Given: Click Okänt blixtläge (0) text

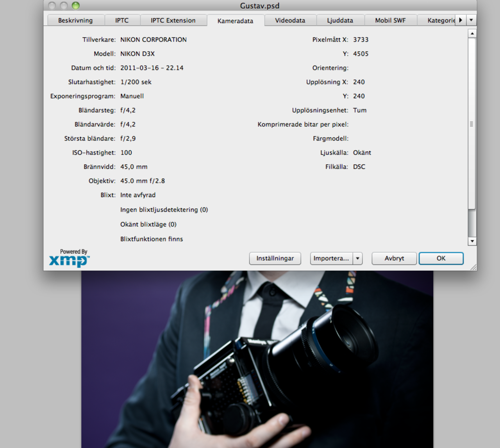Looking at the screenshot, I should click(148, 224).
